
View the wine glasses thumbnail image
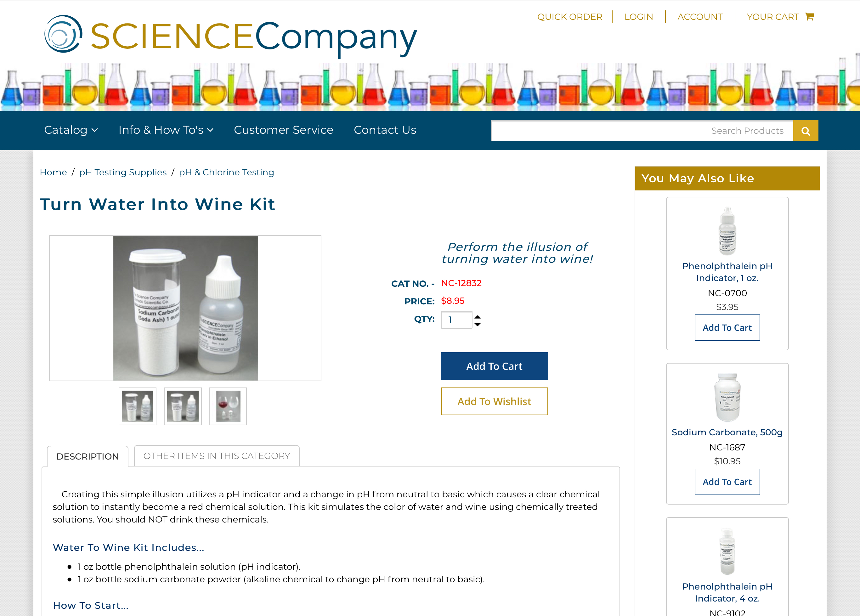coord(228,406)
